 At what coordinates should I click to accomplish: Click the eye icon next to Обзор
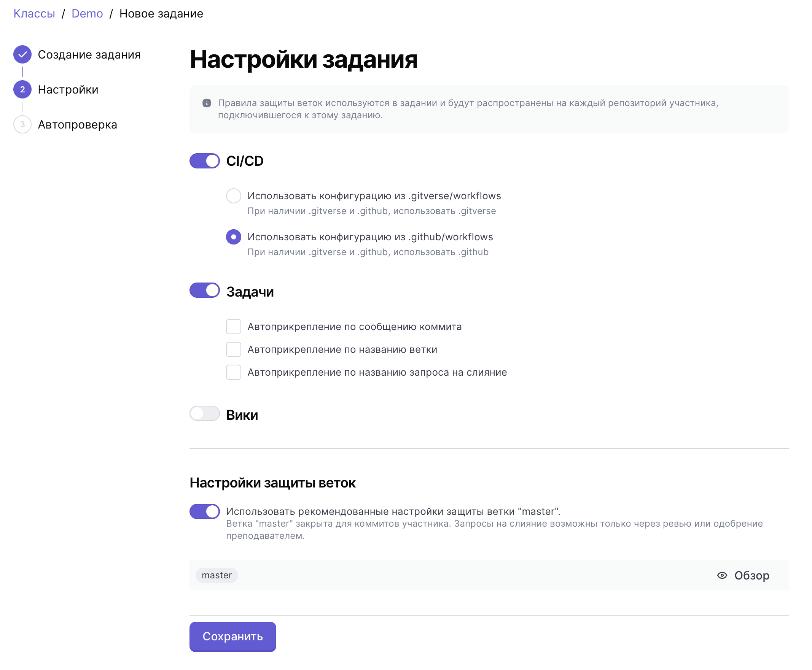722,575
